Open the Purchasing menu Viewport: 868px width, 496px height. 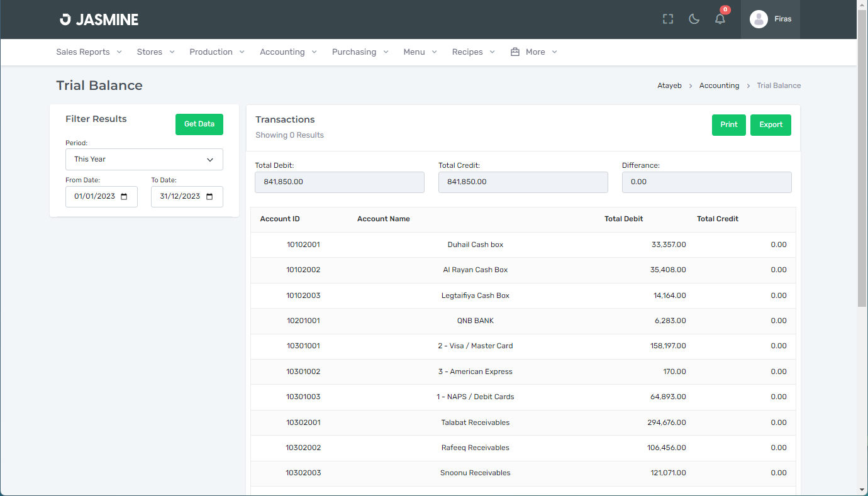click(360, 52)
